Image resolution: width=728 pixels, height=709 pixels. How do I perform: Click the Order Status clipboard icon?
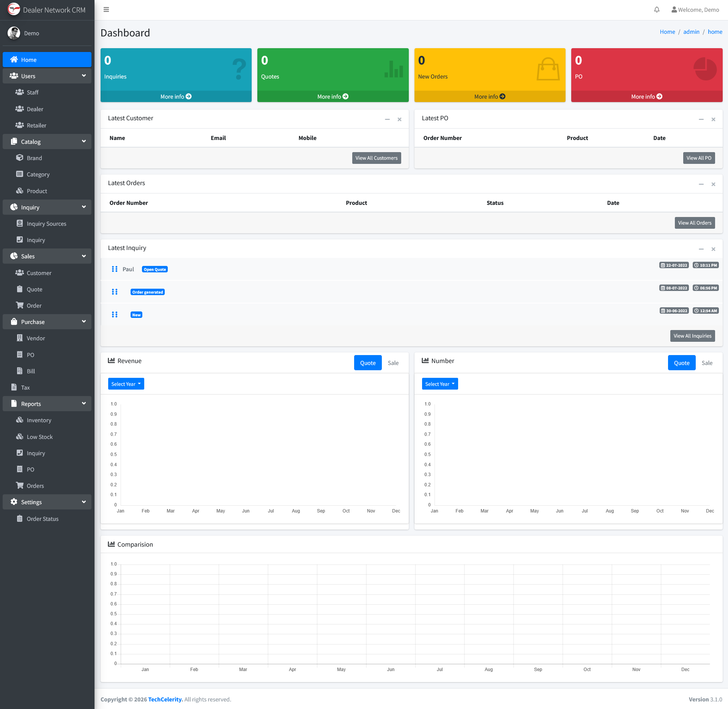(x=20, y=519)
